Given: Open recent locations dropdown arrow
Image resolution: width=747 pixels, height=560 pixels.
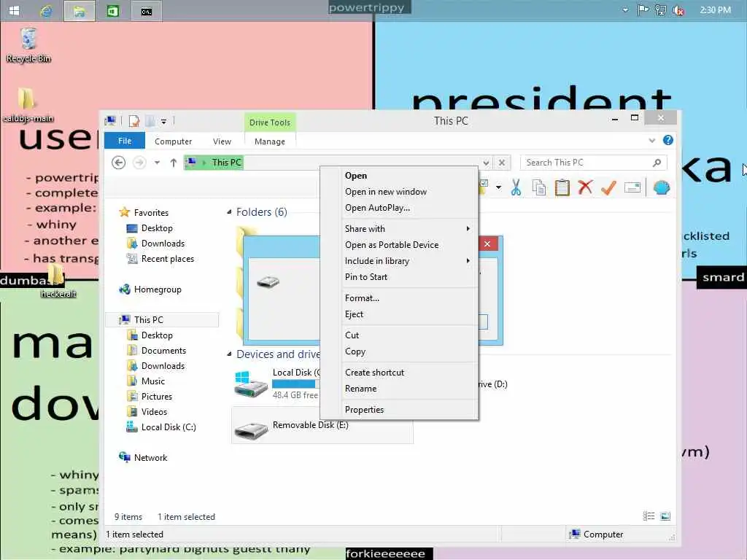Looking at the screenshot, I should pos(157,163).
